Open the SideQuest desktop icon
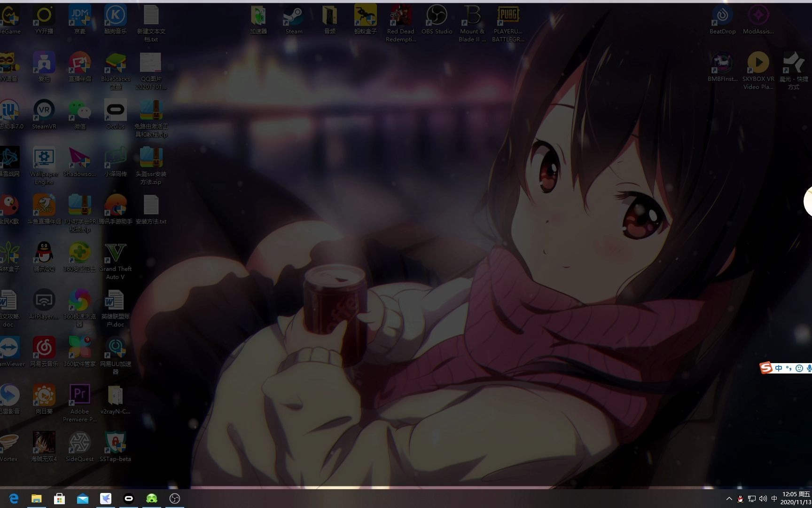The width and height of the screenshot is (812, 508). coord(80,447)
